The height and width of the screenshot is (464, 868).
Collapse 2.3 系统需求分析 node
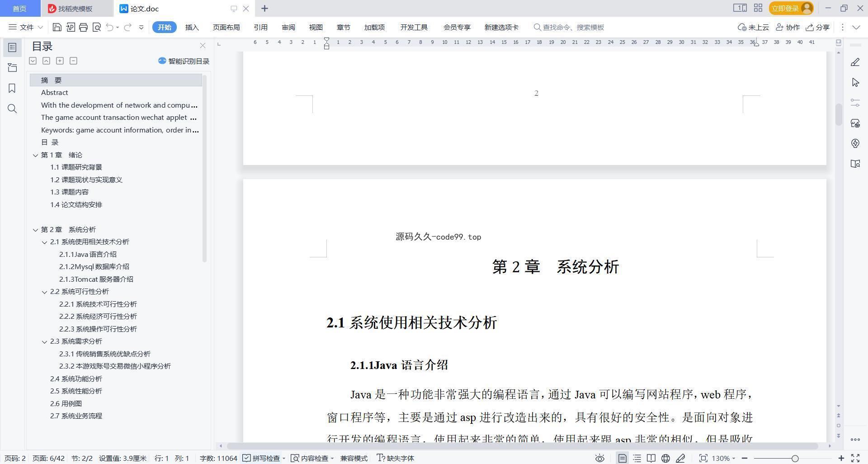(44, 341)
